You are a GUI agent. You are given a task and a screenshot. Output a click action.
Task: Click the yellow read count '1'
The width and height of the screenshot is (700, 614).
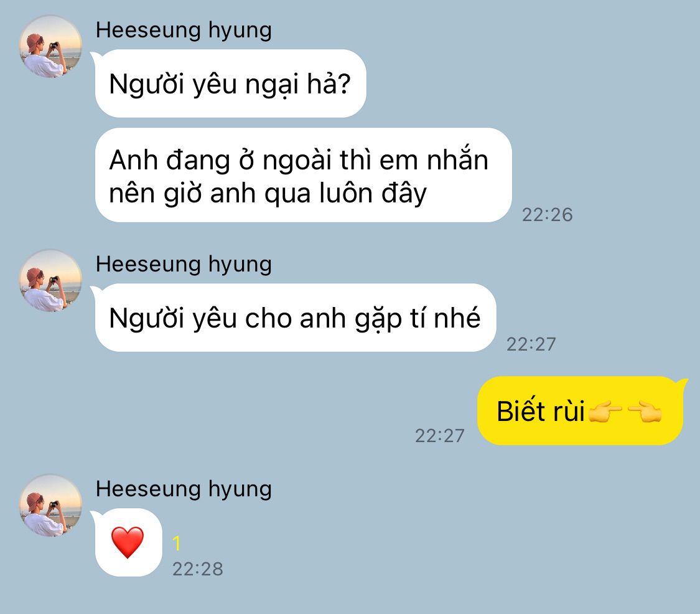click(177, 544)
